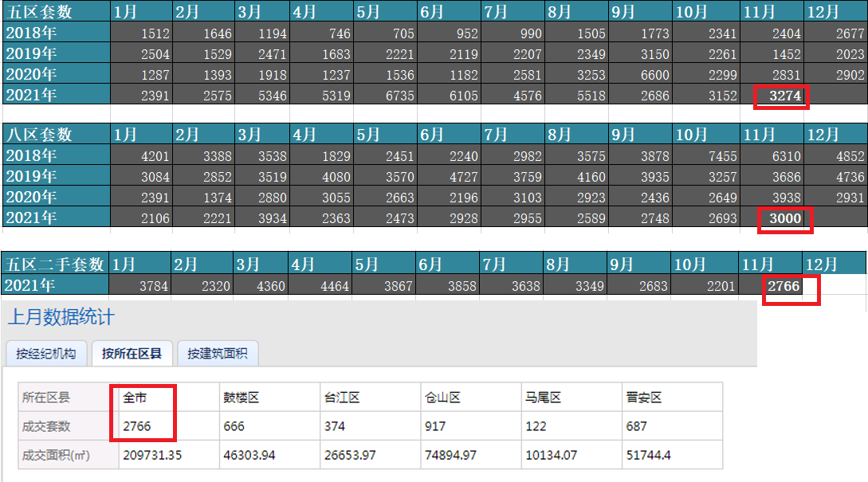Select the 五区套数 header cell
This screenshot has height=482, width=868.
tap(57, 11)
